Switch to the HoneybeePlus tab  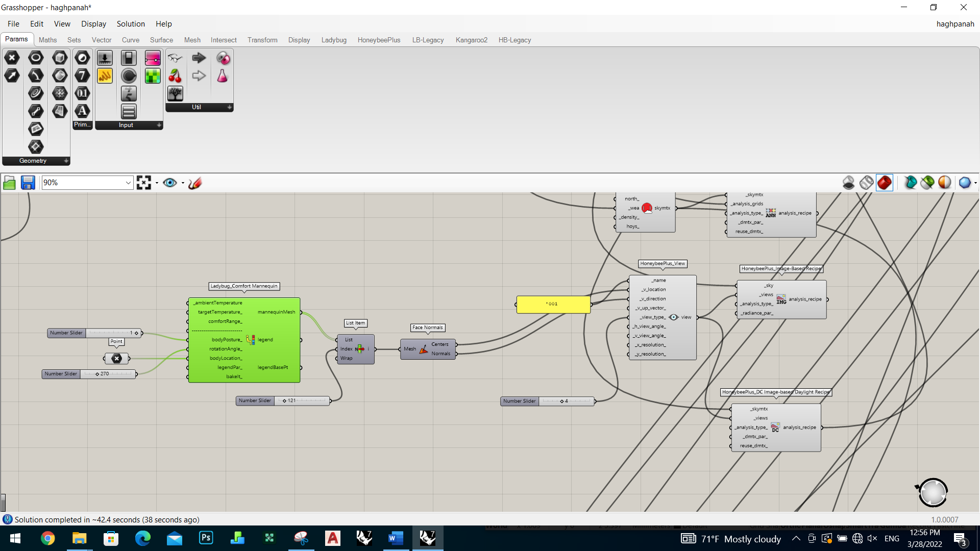(379, 40)
